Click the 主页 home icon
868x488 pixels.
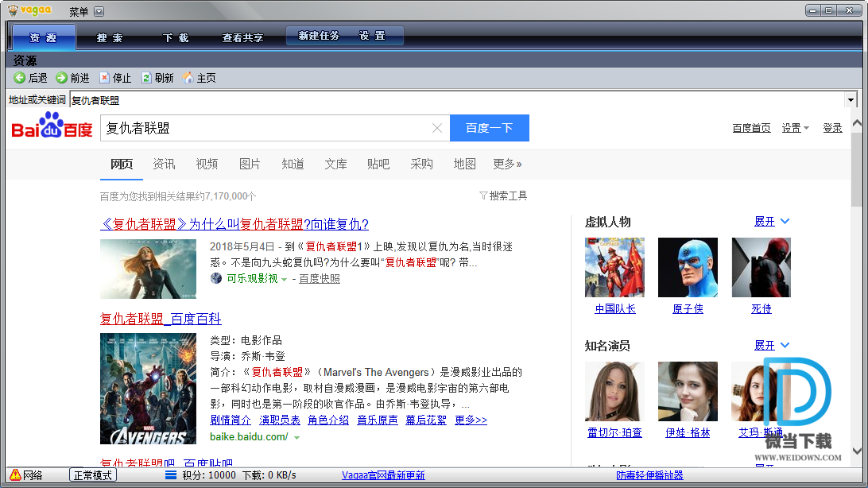(188, 78)
